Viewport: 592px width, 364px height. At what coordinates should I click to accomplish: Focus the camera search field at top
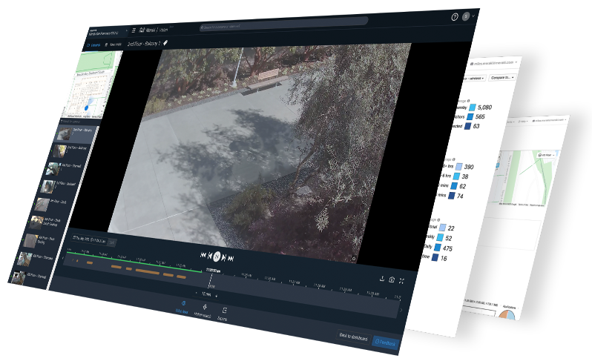point(283,24)
